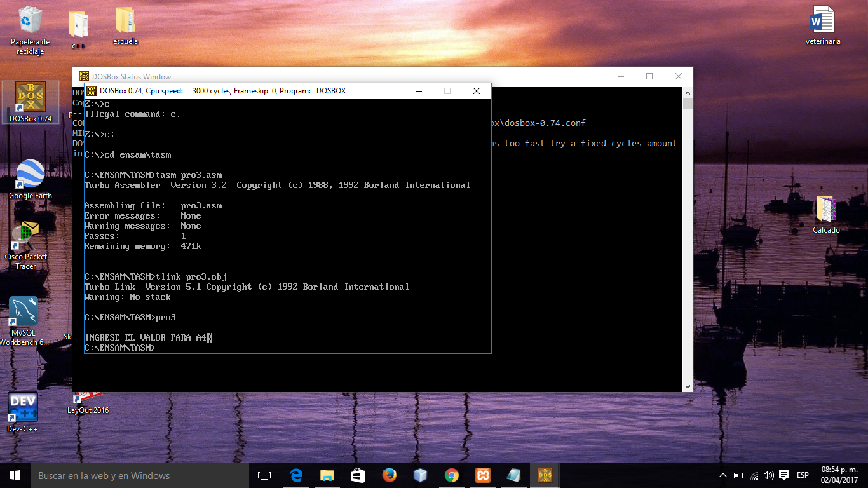Select the LayOut 2016 desktop shortcut
868x488 pixels.
pos(88,403)
